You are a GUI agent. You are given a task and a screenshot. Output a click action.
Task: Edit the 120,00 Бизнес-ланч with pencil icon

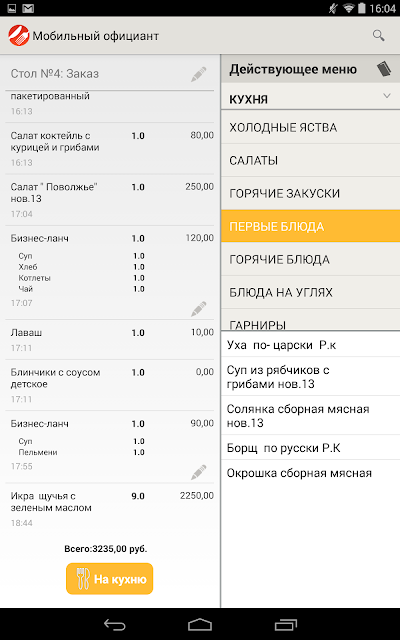coord(199,309)
